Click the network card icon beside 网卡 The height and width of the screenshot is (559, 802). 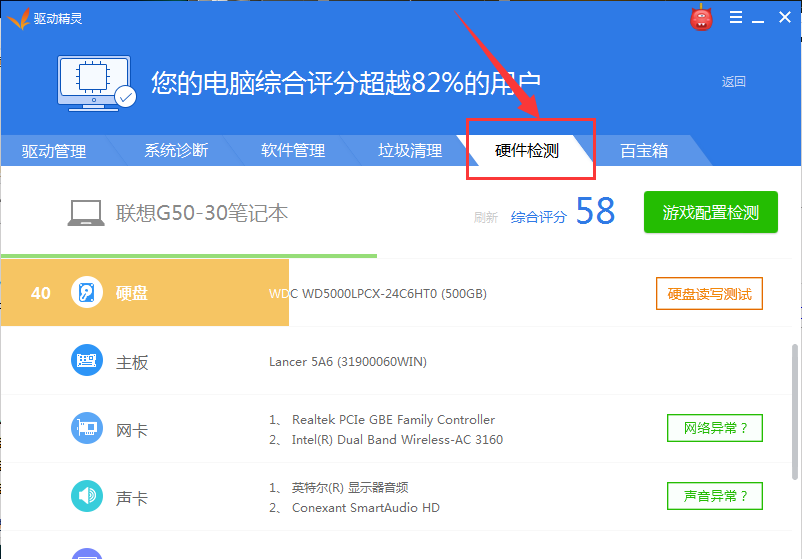(x=86, y=428)
